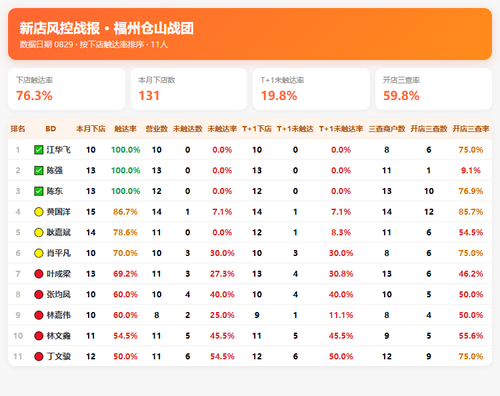Image resolution: width=500 pixels, height=396 pixels.
Task: Select the name 黄国洋 in the table
Action: click(x=58, y=212)
